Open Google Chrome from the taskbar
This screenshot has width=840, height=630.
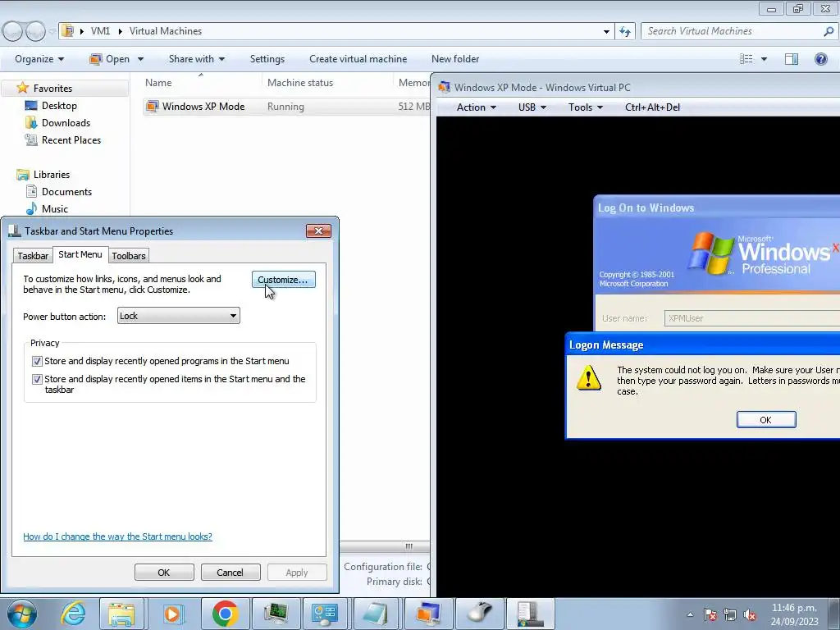[x=225, y=614]
